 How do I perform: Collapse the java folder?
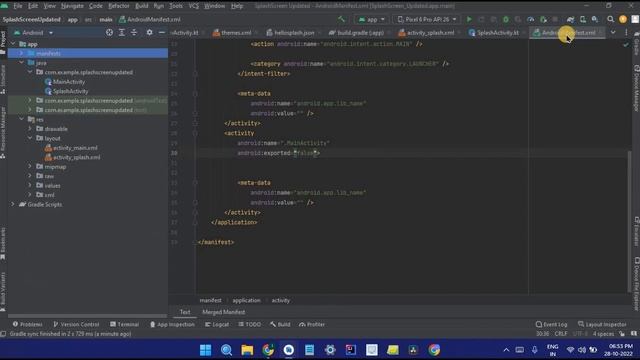point(21,63)
